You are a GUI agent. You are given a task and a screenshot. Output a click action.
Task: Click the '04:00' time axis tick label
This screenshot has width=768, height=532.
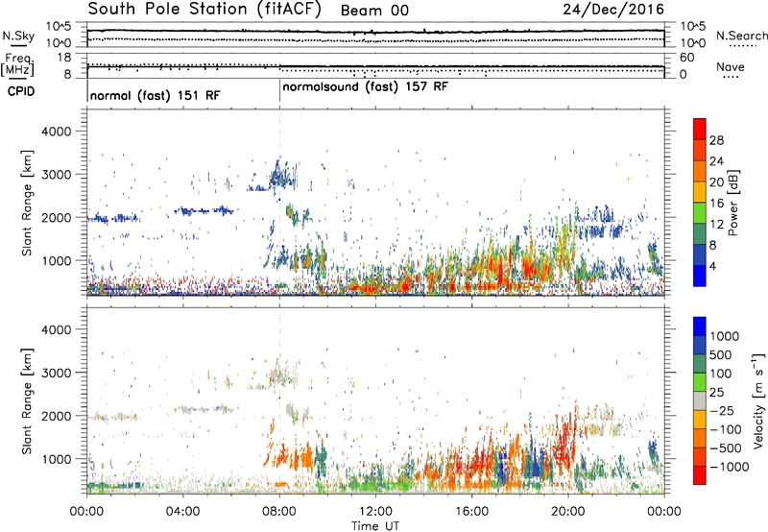tap(183, 512)
